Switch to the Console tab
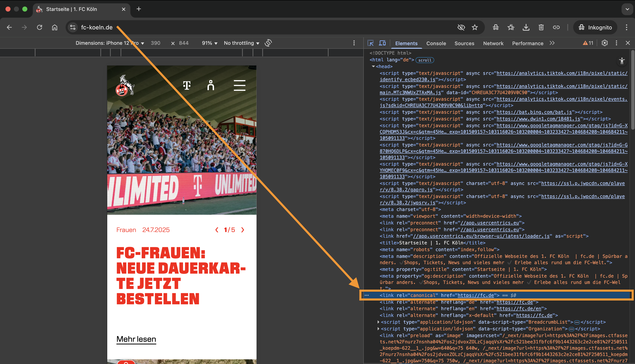The height and width of the screenshot is (364, 635). [x=436, y=43]
